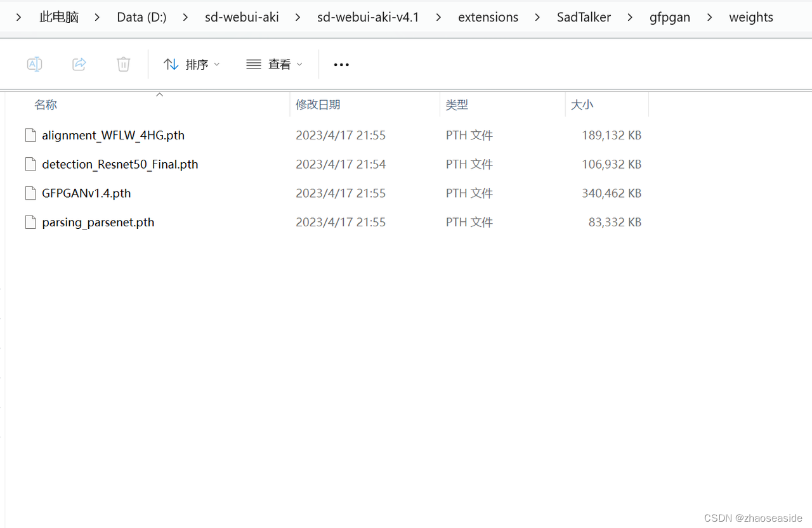812x528 pixels.
Task: Sort by the 类型 column header
Action: coord(457,105)
